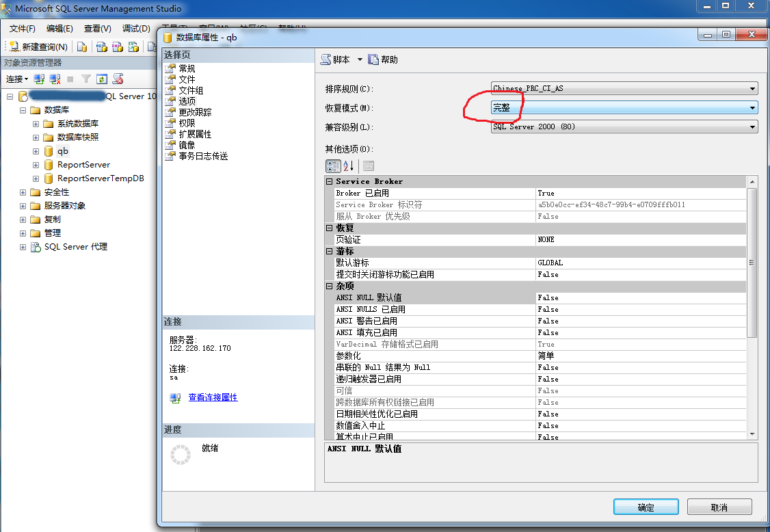The width and height of the screenshot is (770, 532).
Task: Expand the SQL Server 代理 node
Action: click(23, 247)
